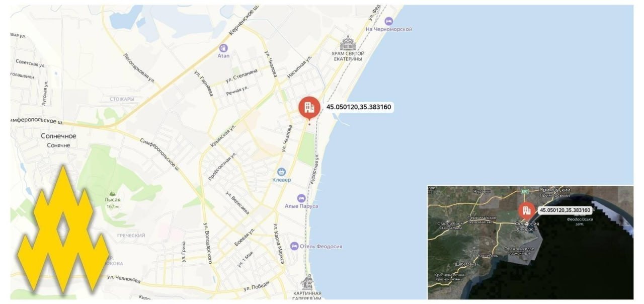Click the Отель Феодосия bed icon

tap(294, 246)
